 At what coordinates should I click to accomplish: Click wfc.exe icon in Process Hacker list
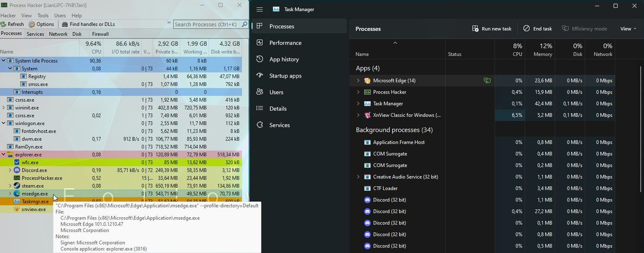click(17, 162)
